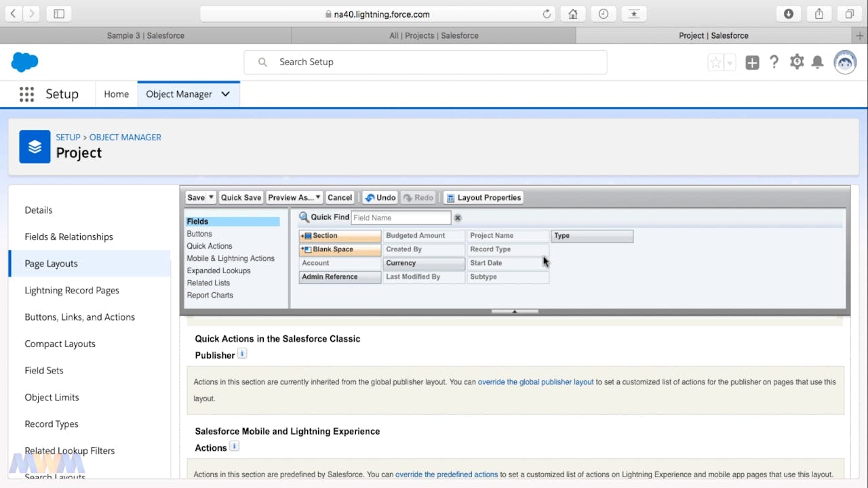Click the Salesforce cloud logo
Screen dimensions: 868x488
25,62
